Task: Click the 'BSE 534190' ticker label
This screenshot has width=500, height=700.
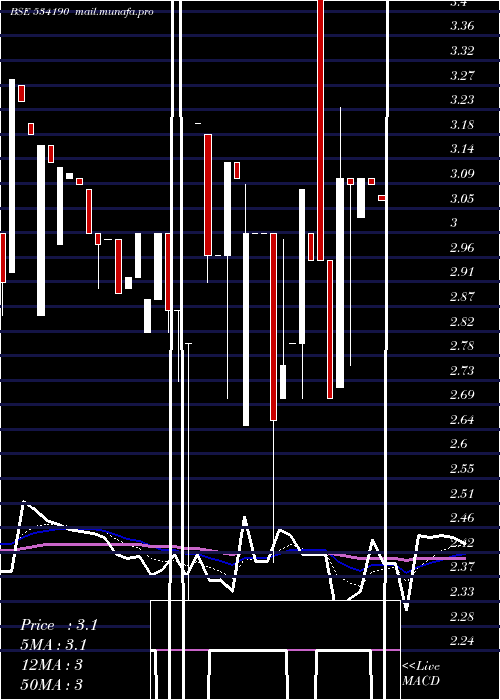Action: point(40,12)
